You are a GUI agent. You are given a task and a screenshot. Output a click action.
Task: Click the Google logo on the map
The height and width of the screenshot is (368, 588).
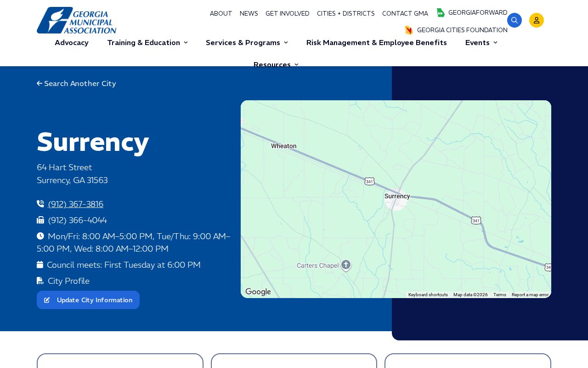[258, 292]
